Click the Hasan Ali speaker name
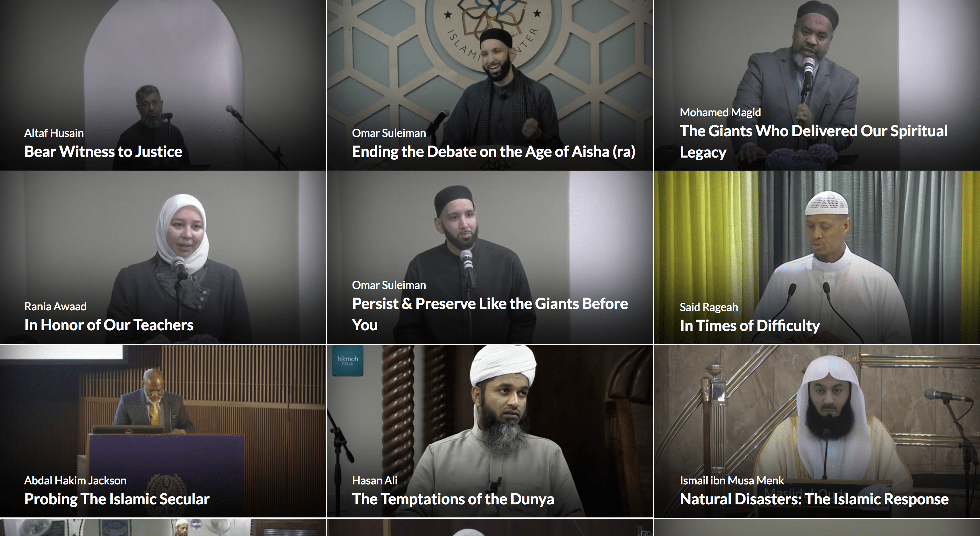980x536 pixels. (x=375, y=480)
